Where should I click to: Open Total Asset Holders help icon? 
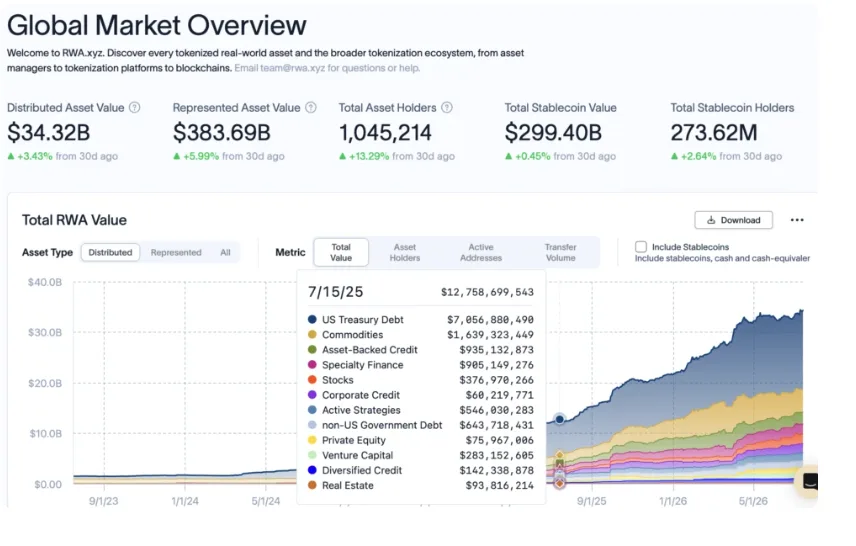click(x=447, y=108)
